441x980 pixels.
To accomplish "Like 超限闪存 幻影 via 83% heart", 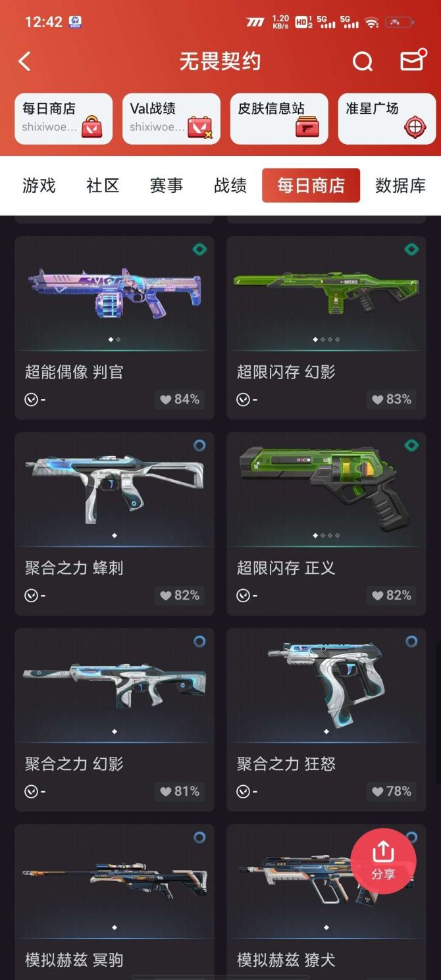I will click(392, 400).
